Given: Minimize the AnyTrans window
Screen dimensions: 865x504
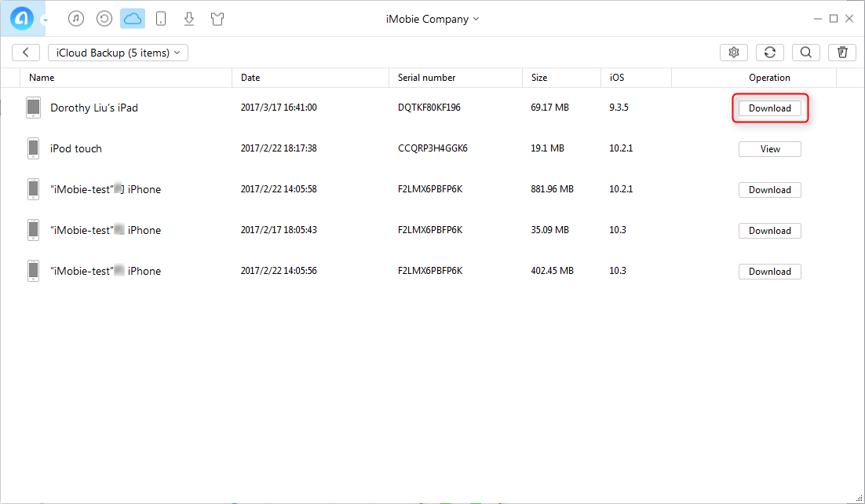Looking at the screenshot, I should [818, 19].
